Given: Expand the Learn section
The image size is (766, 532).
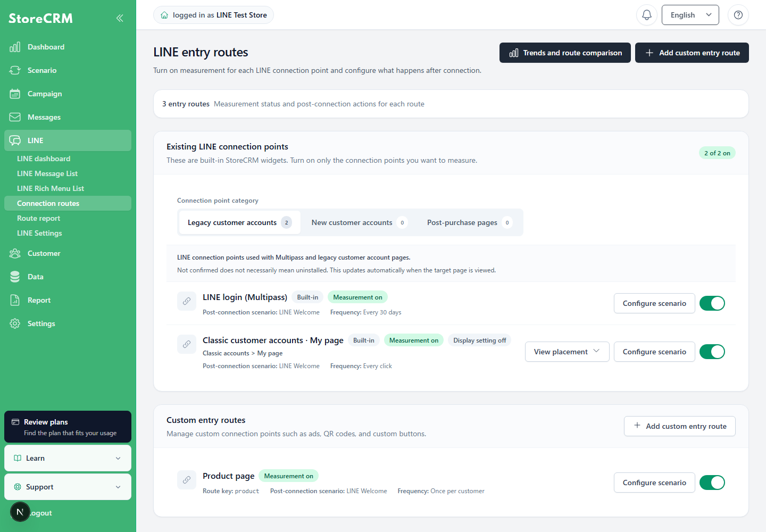Looking at the screenshot, I should pyautogui.click(x=68, y=458).
